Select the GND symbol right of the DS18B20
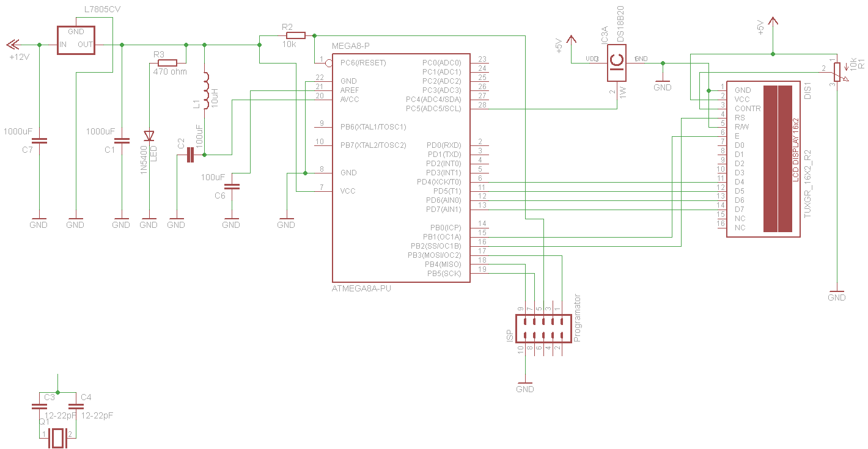The image size is (868, 449). 663,83
